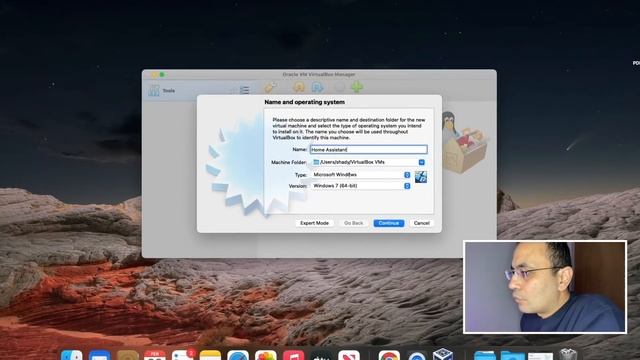Open the Type dropdown showing Microsoft Windows
Viewport: 640px width, 360px height.
tap(361, 175)
